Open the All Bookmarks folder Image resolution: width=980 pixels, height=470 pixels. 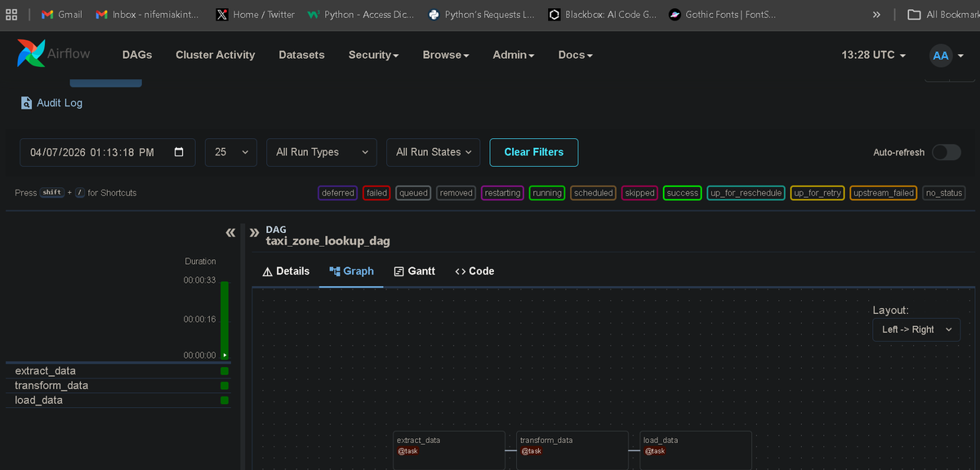(945, 15)
